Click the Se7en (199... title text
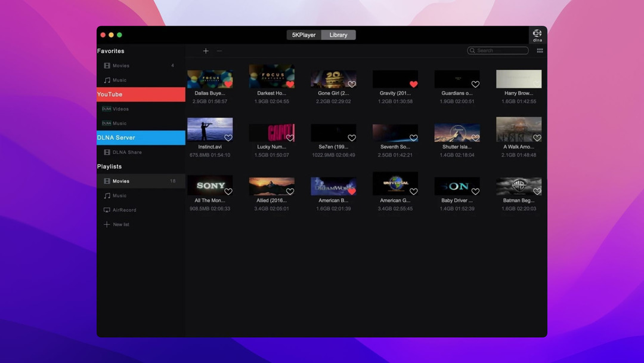 tap(333, 147)
